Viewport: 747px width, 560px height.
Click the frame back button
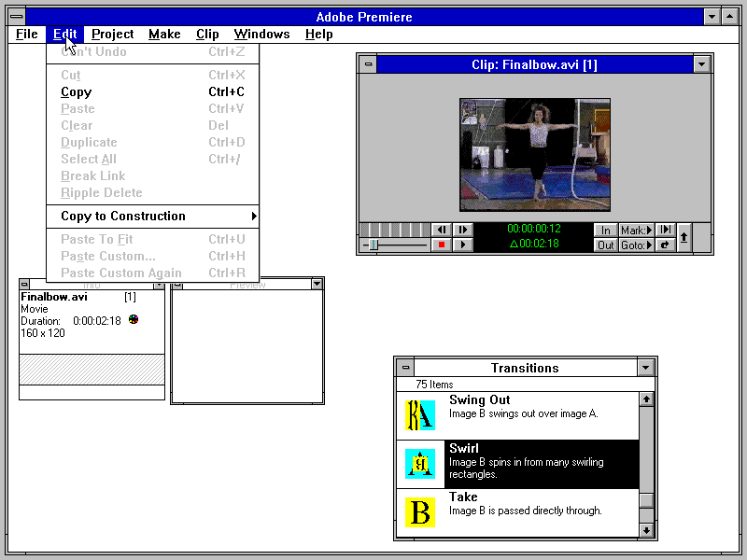(x=442, y=230)
